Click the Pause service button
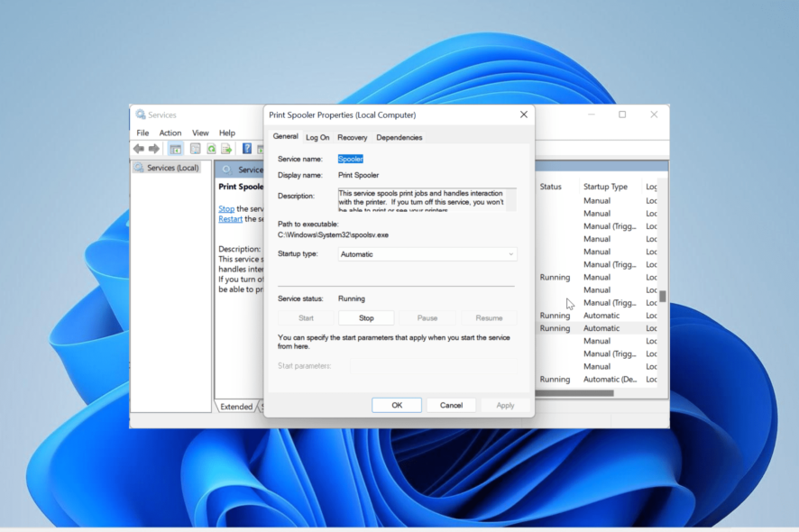Viewport: 799px width, 532px height. tap(427, 318)
